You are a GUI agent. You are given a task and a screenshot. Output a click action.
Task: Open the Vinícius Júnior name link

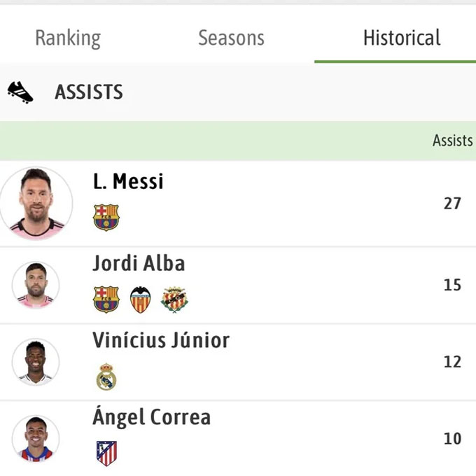point(161,340)
